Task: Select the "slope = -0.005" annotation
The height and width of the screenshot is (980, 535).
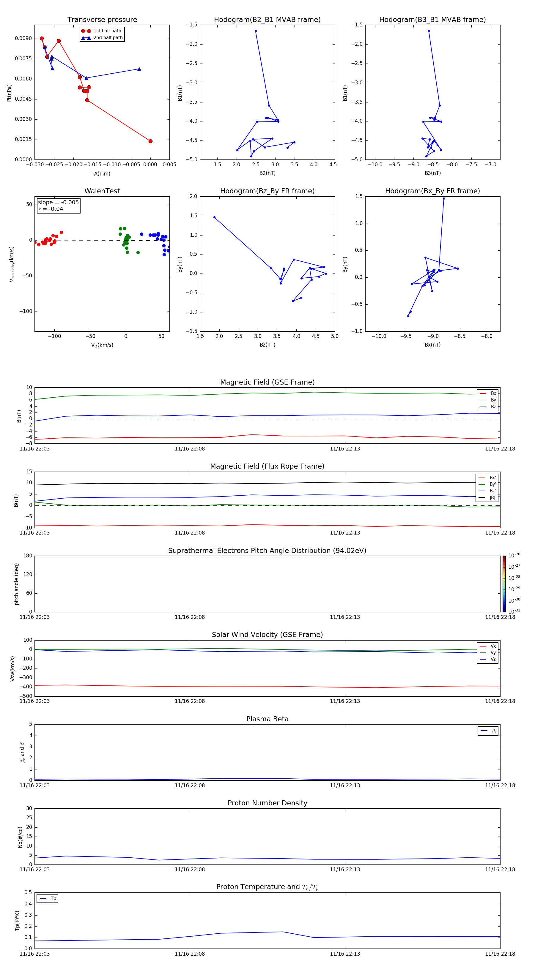Action: pos(58,203)
